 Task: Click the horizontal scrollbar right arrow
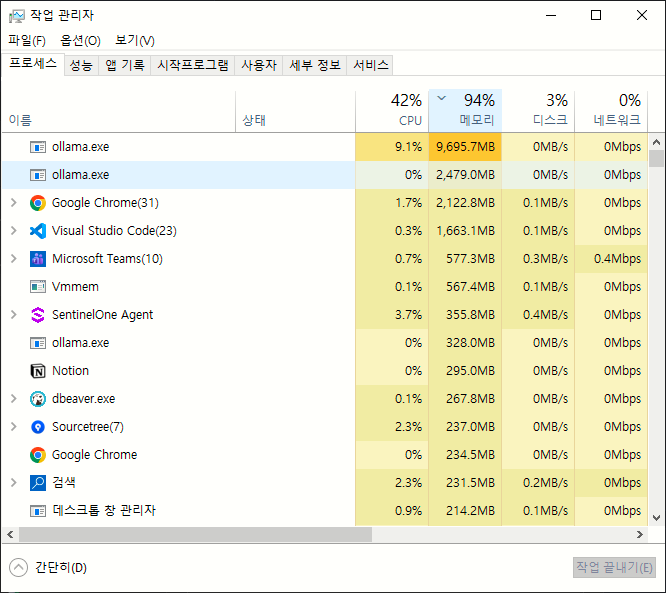click(640, 534)
